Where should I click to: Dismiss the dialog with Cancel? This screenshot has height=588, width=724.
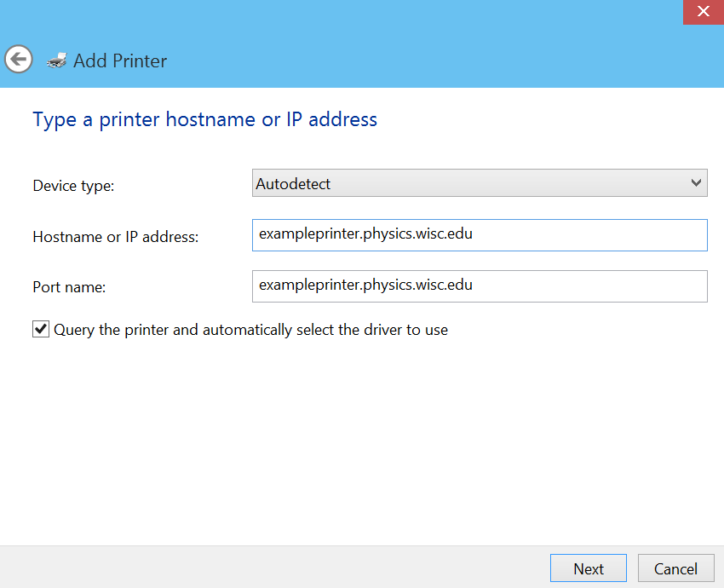point(675,568)
